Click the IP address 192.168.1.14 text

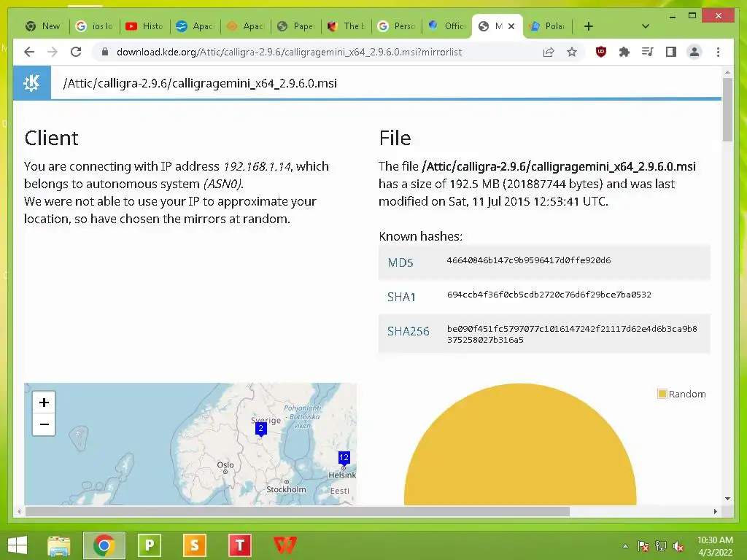click(258, 167)
